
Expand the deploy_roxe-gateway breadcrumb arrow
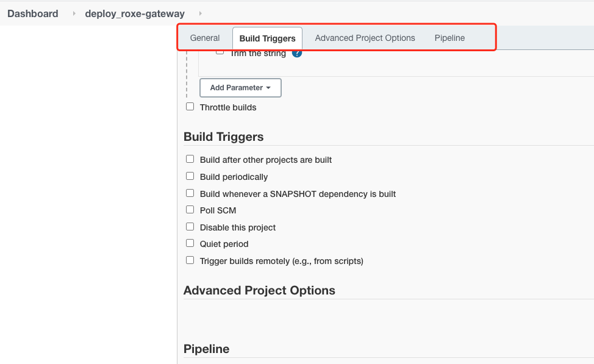201,13
